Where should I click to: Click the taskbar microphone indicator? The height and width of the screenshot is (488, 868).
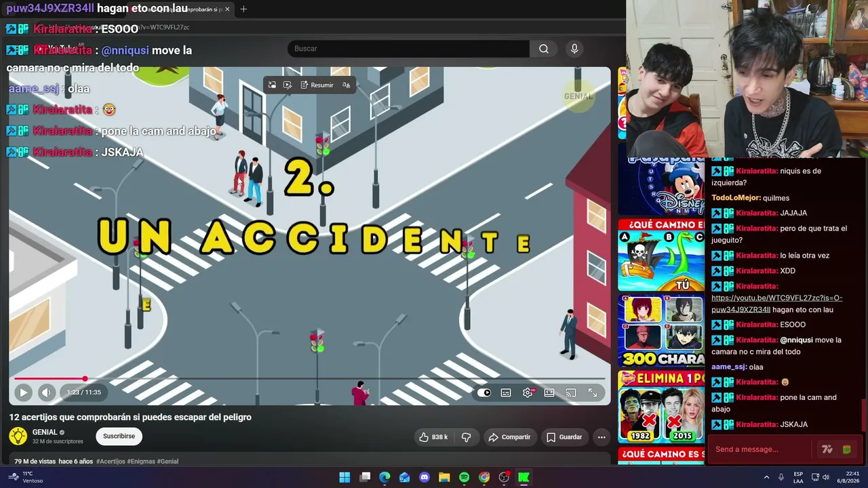pyautogui.click(x=781, y=477)
